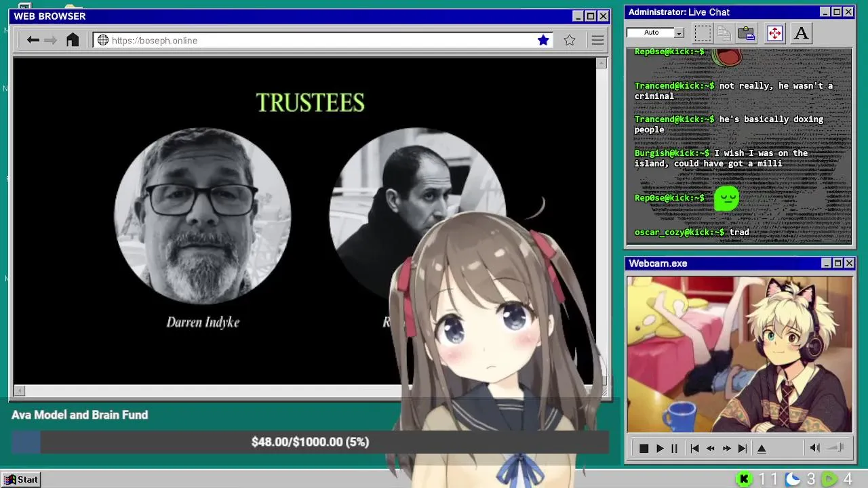Click Burgish's island chat message

pyautogui.click(x=722, y=158)
